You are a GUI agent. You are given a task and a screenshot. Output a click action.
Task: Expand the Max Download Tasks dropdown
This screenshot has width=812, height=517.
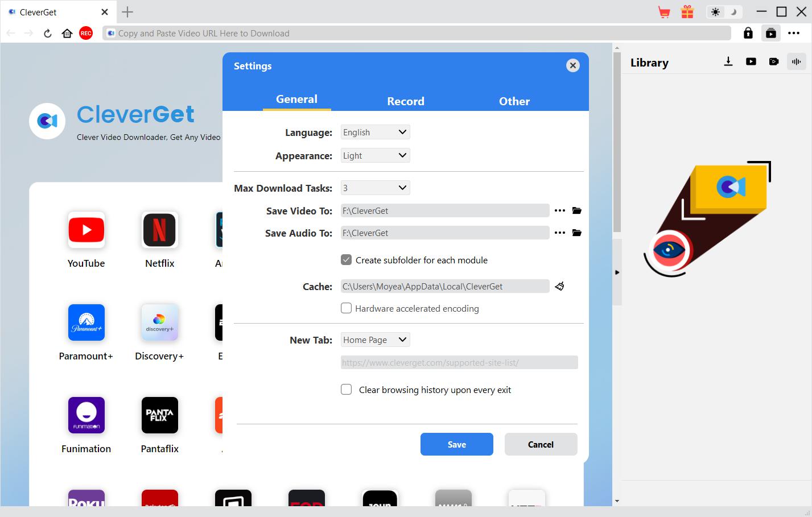375,187
